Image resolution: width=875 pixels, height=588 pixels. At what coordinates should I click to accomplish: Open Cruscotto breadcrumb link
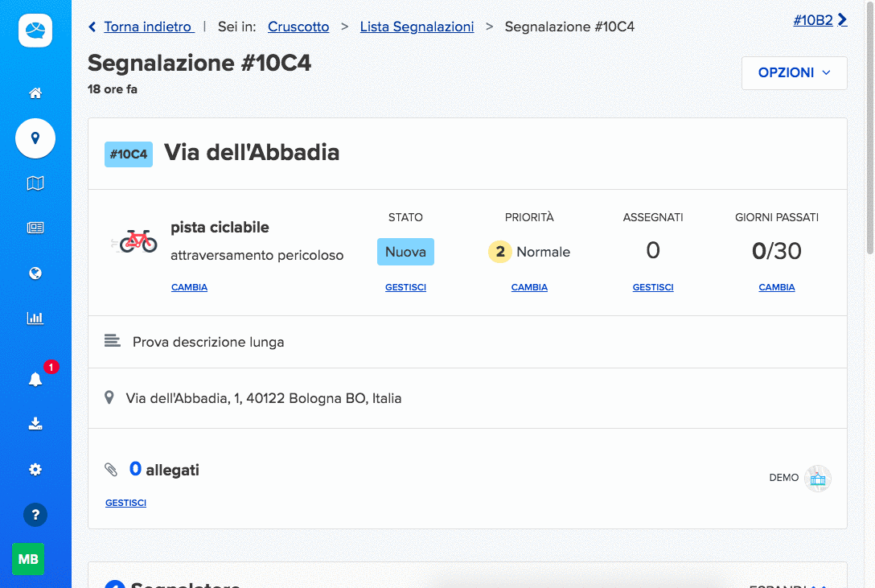[298, 27]
